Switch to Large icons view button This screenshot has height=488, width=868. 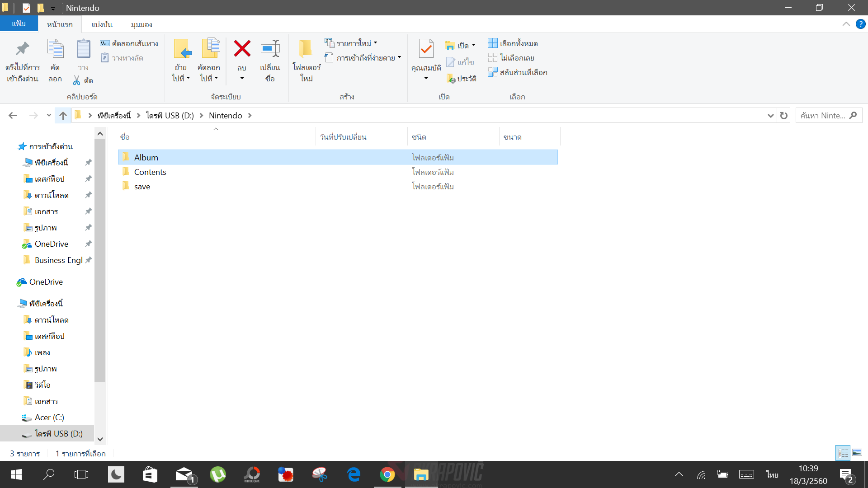(x=857, y=453)
